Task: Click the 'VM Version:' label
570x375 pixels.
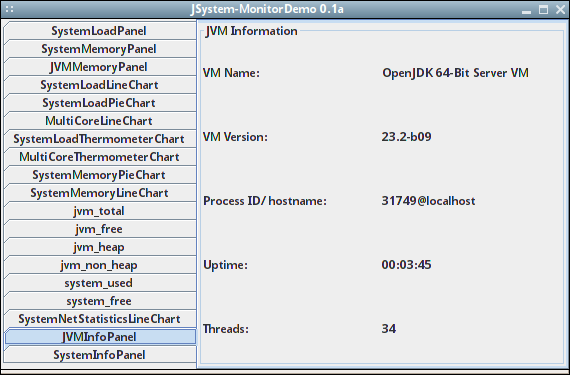Action: coord(235,137)
